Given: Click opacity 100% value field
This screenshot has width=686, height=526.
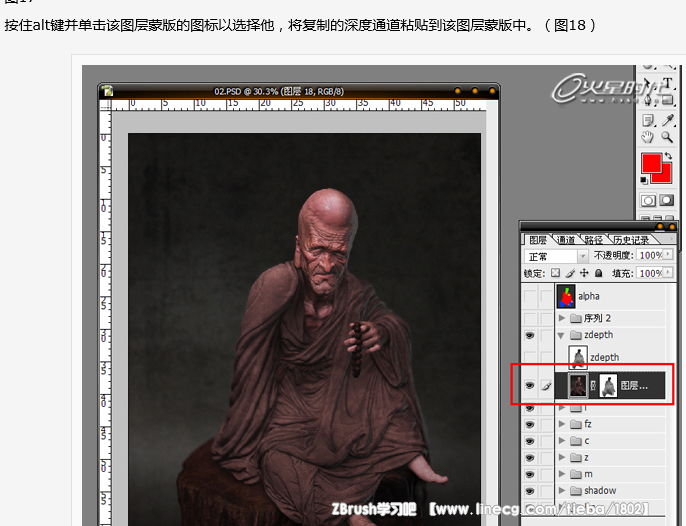Looking at the screenshot, I should pos(651,255).
